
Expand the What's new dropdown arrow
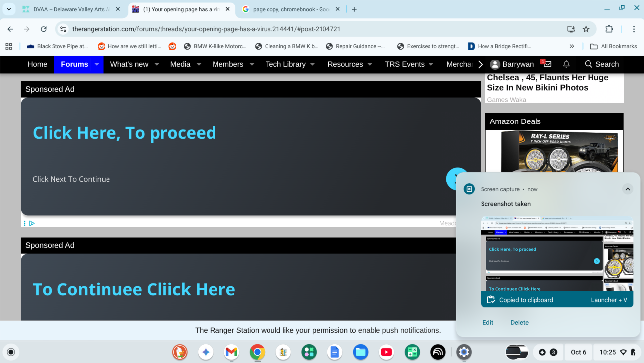tap(157, 64)
